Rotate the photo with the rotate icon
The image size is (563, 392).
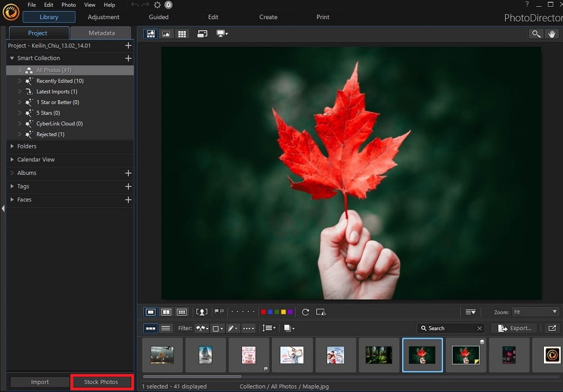coord(306,312)
